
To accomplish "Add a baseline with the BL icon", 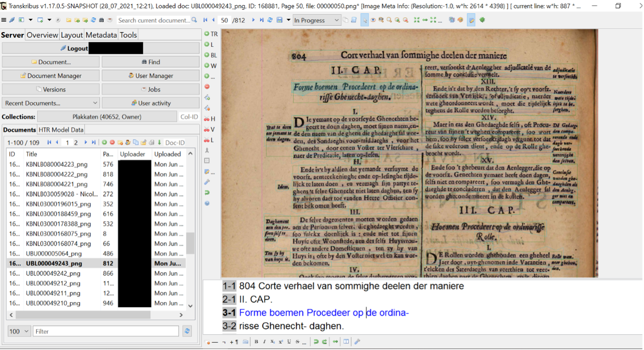I will click(209, 55).
